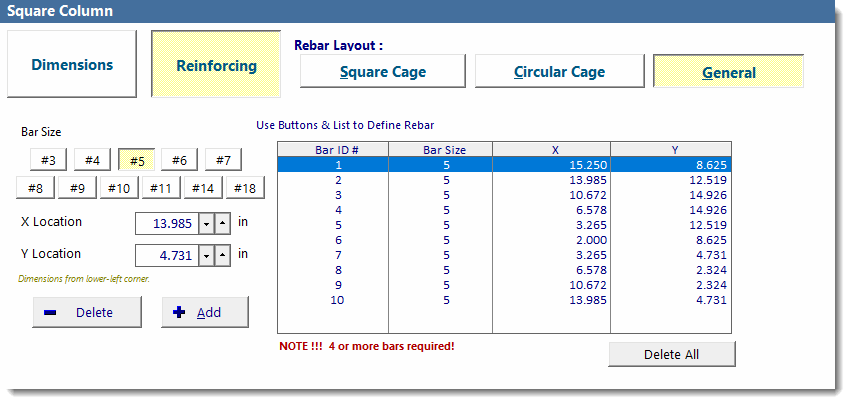Pick the #11 bar size

tap(161, 188)
